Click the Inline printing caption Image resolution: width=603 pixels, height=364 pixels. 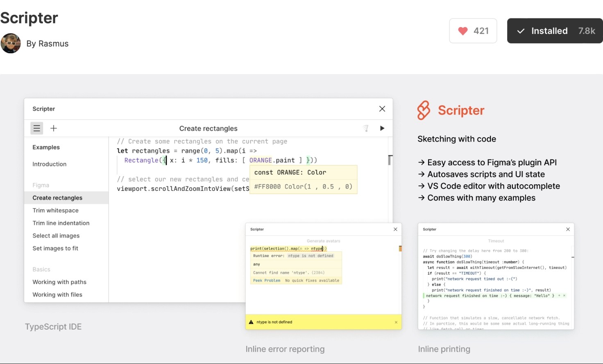point(444,349)
